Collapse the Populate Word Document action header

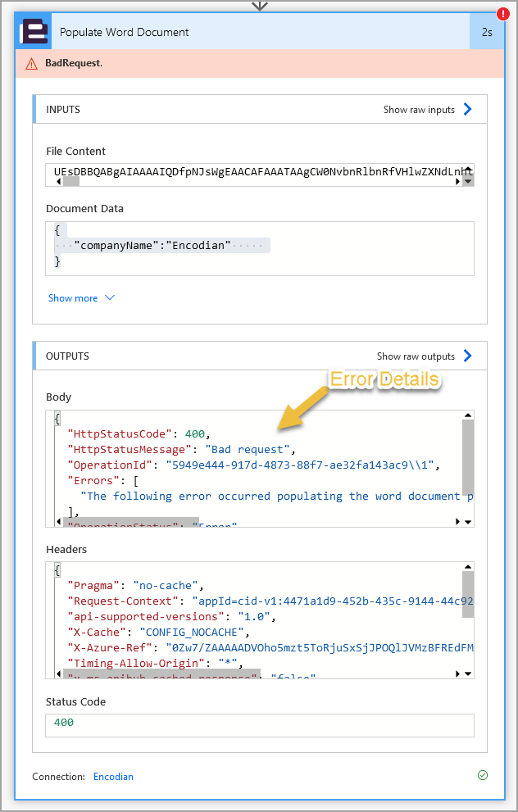coord(246,32)
